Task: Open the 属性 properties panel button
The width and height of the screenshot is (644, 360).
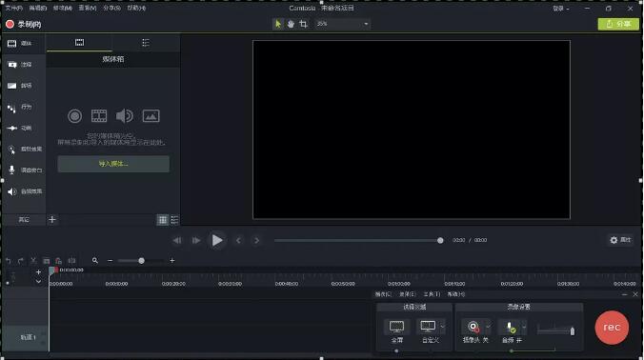Action: point(620,240)
